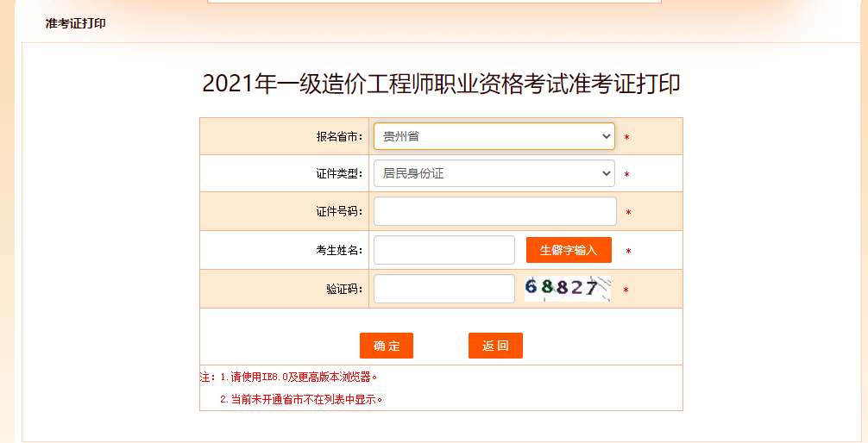The image size is (868, 443).
Task: Open the 报名省市 dropdown showing 贵州省
Action: [x=494, y=136]
